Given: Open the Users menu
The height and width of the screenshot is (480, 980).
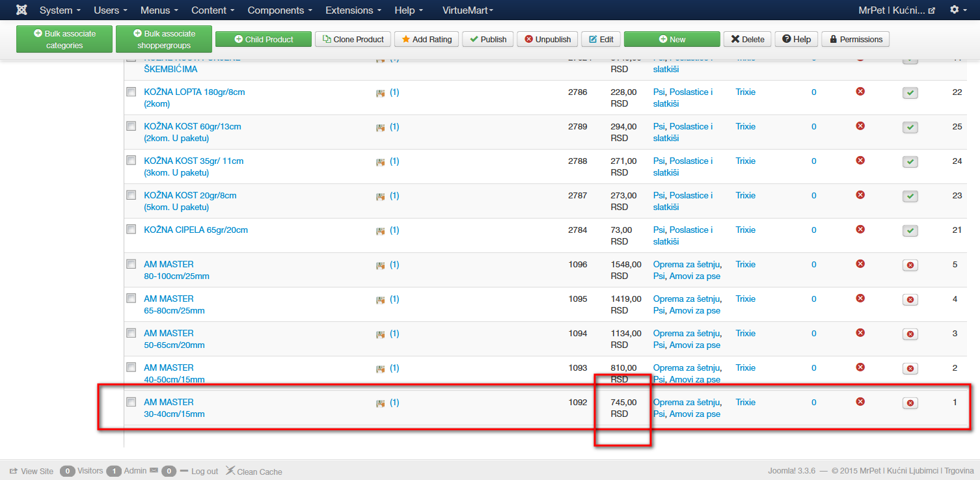Looking at the screenshot, I should [111, 10].
